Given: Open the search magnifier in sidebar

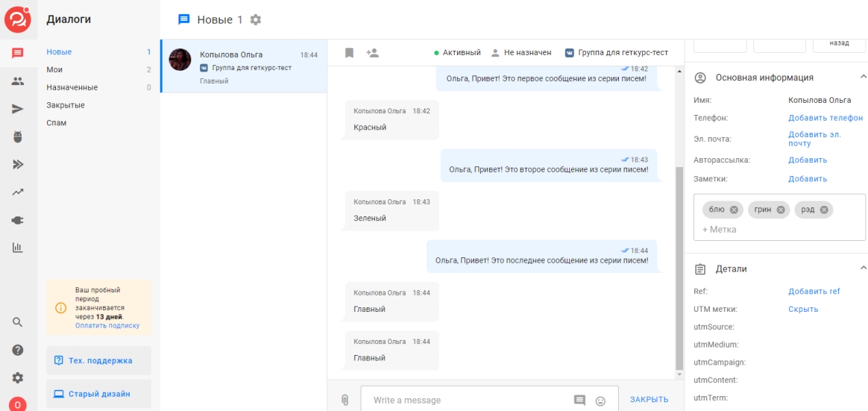Looking at the screenshot, I should click(x=18, y=322).
